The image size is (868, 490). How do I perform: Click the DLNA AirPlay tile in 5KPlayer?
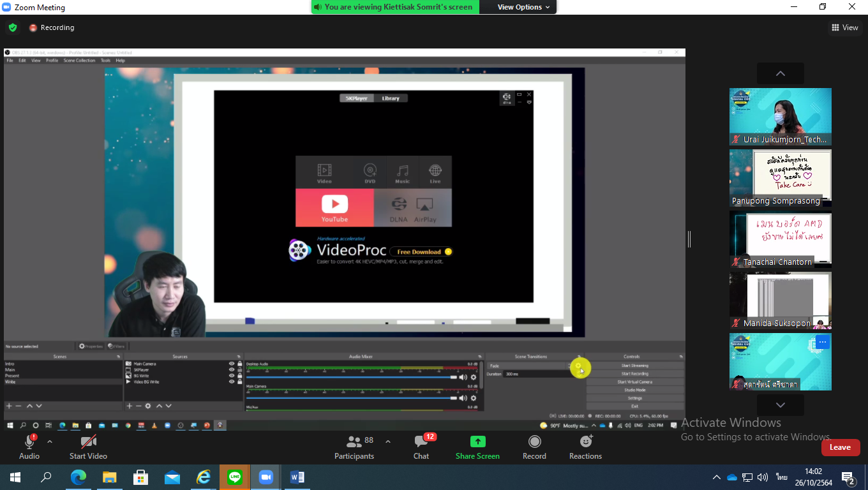click(x=413, y=208)
